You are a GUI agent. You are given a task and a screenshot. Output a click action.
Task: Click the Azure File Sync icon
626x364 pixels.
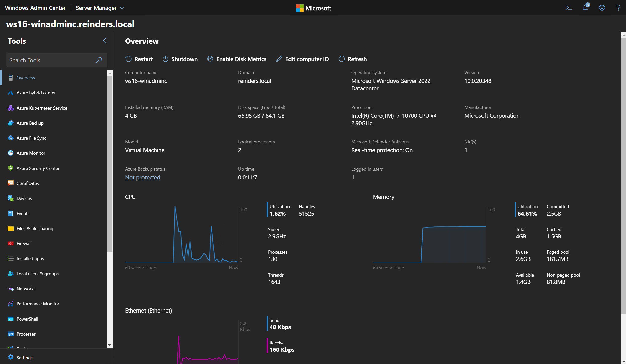tap(10, 138)
